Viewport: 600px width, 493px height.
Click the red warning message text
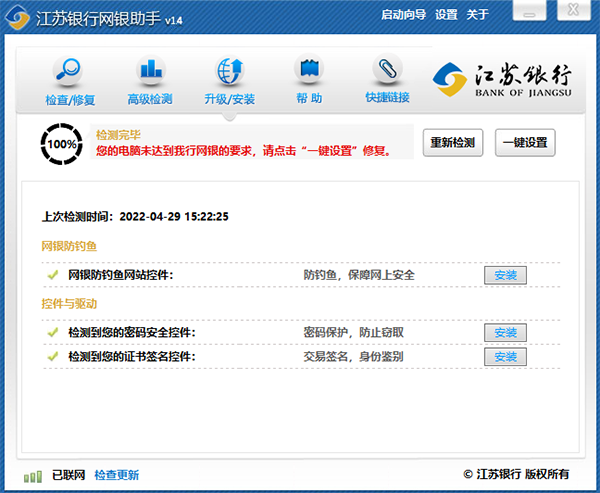(245, 151)
